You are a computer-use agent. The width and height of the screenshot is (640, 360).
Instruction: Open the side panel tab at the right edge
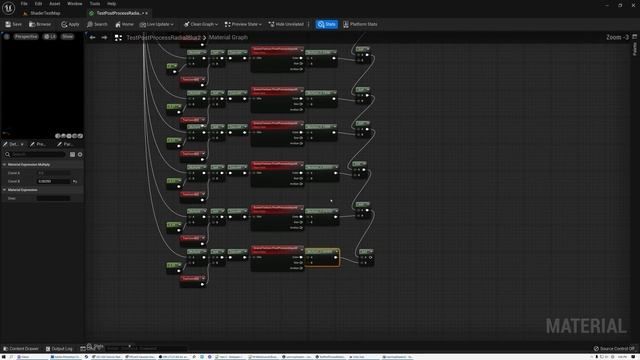(635, 49)
